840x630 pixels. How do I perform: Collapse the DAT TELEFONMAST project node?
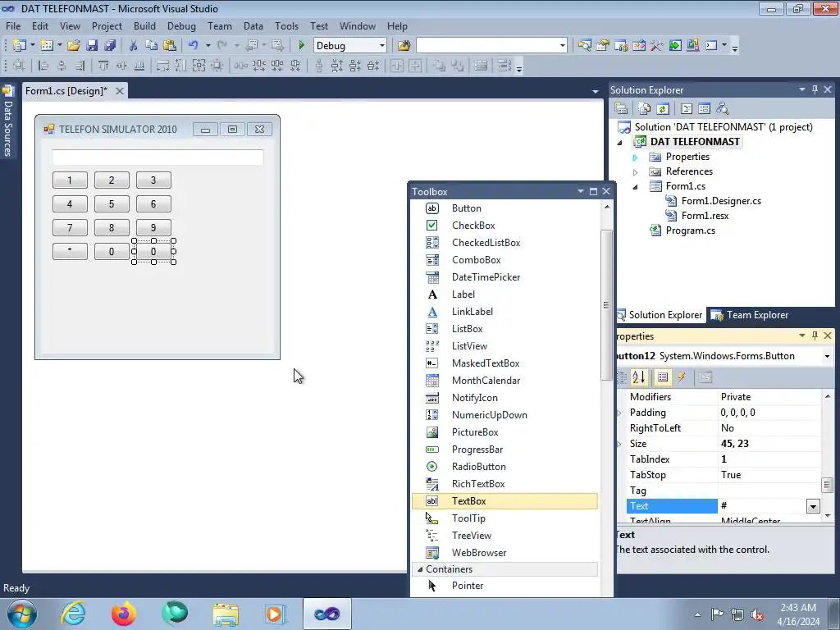620,142
